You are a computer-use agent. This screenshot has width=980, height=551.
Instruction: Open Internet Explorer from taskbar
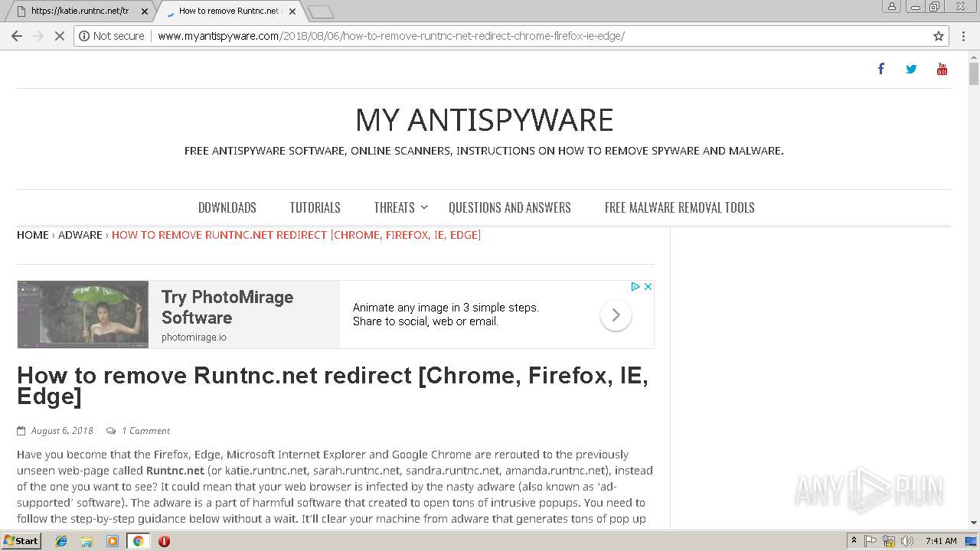pyautogui.click(x=61, y=541)
